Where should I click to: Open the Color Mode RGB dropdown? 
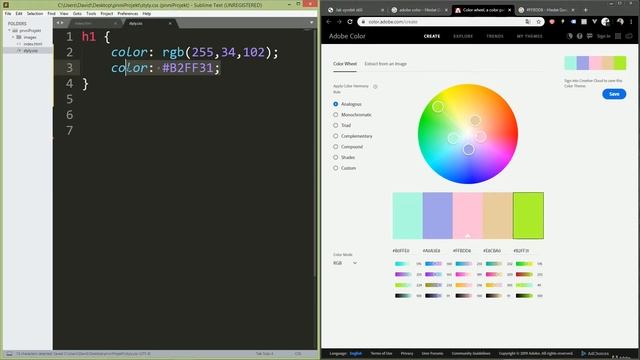[x=345, y=263]
